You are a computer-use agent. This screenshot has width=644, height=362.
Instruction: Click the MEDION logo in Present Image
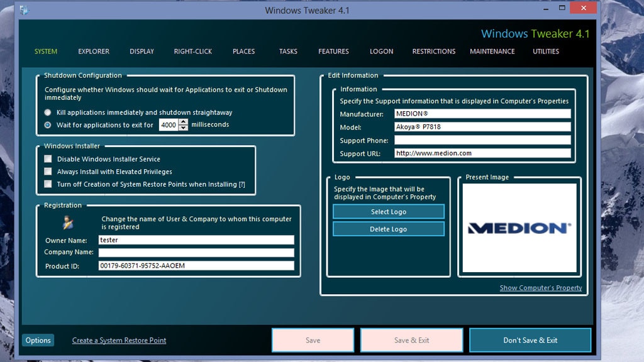pyautogui.click(x=519, y=226)
